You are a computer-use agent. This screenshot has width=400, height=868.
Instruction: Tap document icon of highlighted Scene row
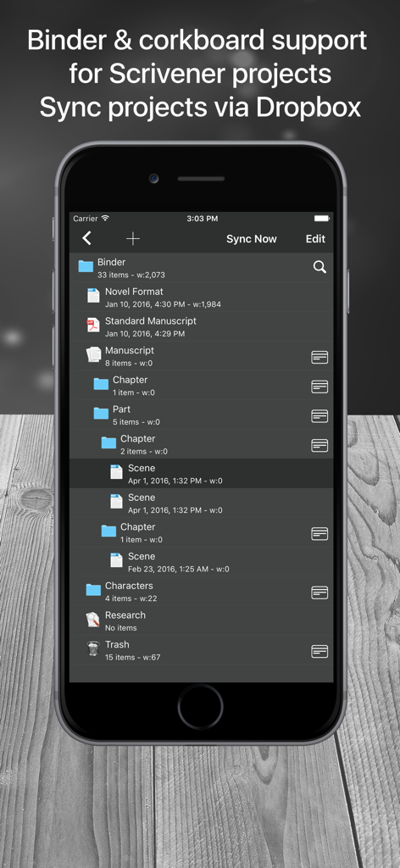click(116, 472)
